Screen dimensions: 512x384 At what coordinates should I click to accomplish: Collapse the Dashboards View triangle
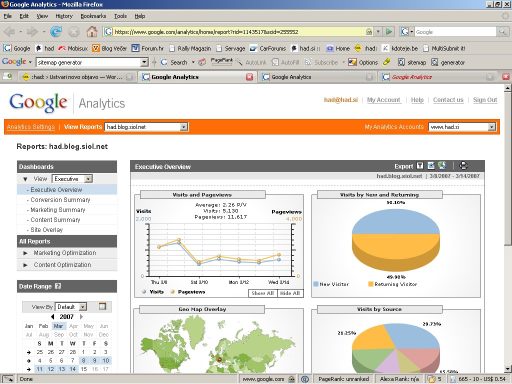pyautogui.click(x=25, y=179)
